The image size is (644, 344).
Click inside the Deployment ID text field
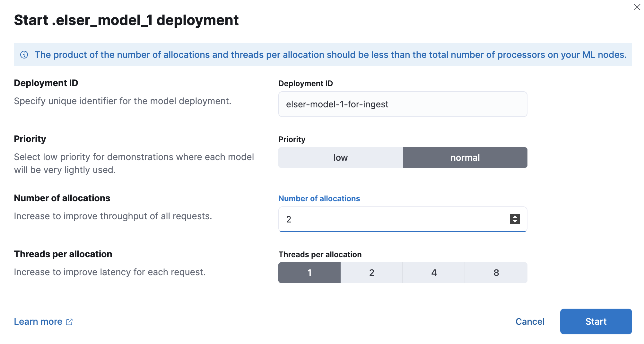click(403, 104)
